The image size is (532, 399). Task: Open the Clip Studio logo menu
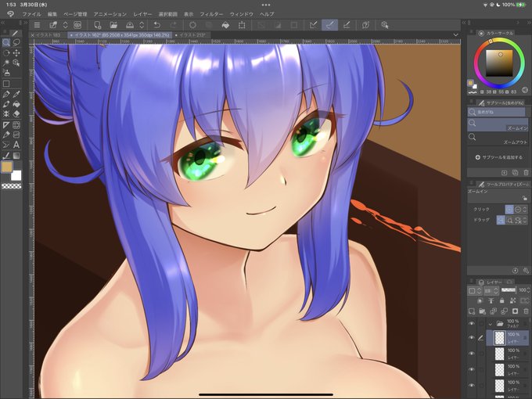click(10, 14)
